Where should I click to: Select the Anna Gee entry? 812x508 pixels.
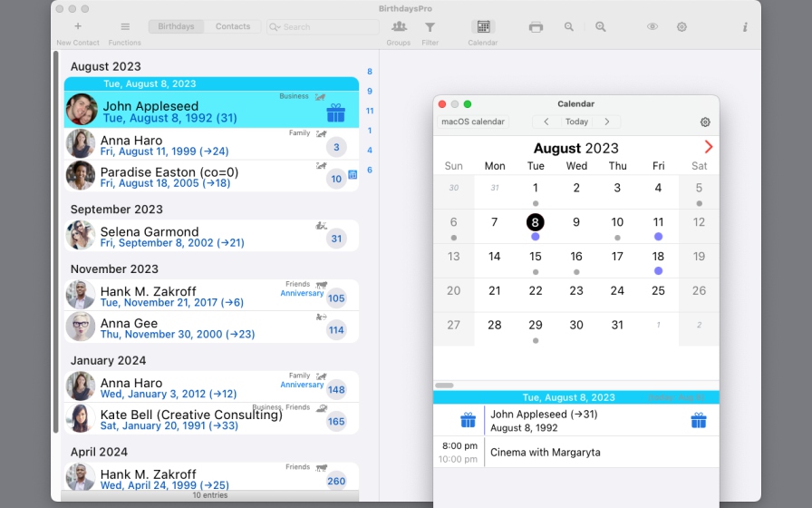(x=211, y=327)
